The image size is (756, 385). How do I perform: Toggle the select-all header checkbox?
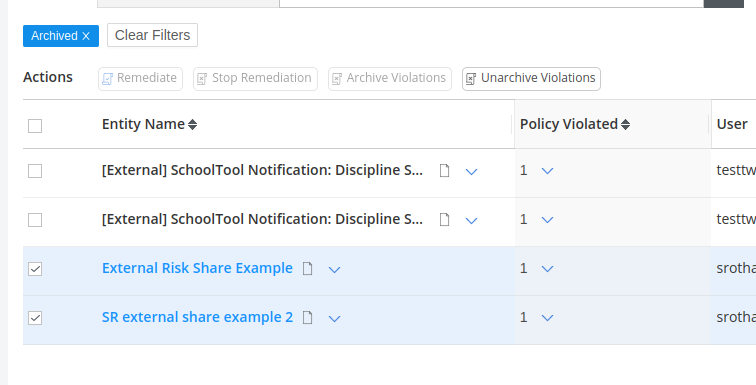35,126
